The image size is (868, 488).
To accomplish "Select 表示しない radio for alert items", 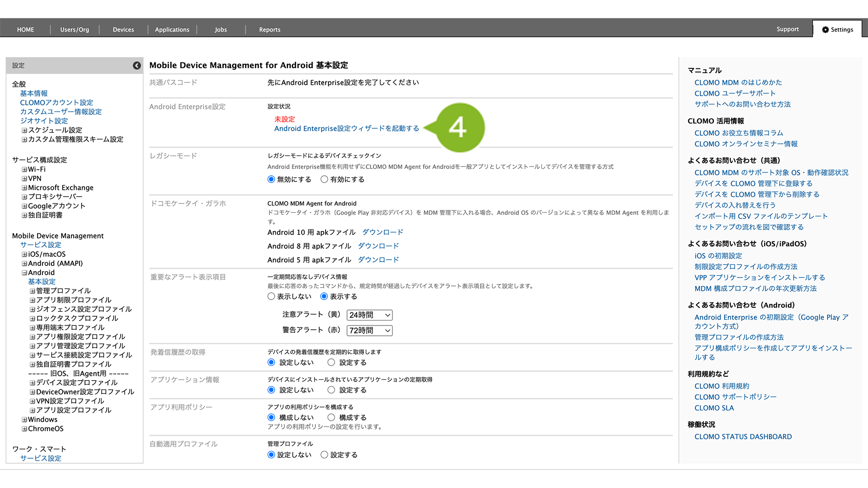I will pyautogui.click(x=271, y=296).
